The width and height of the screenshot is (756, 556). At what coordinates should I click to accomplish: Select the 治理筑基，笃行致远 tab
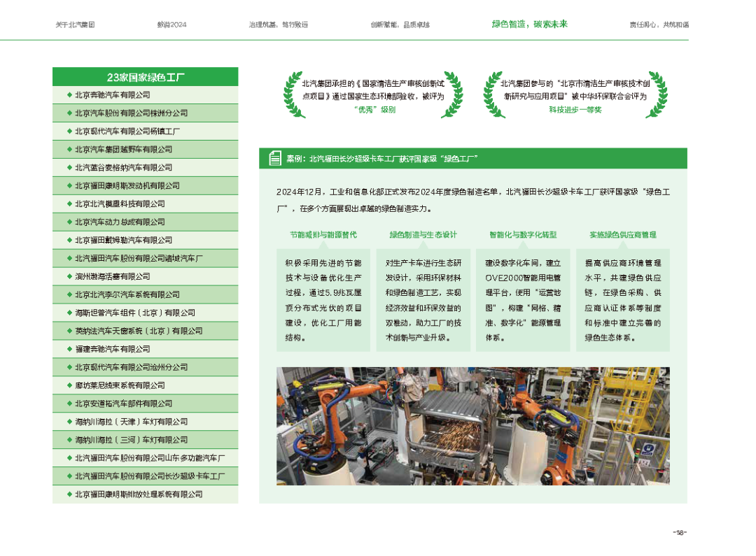tap(278, 24)
